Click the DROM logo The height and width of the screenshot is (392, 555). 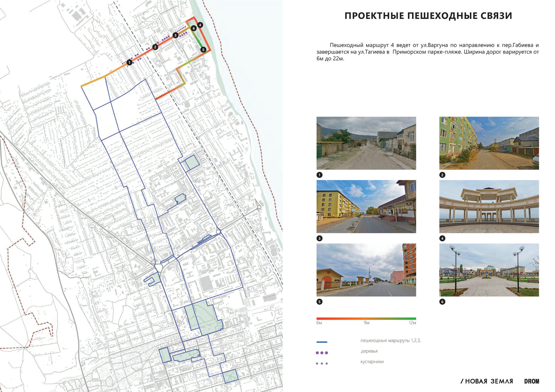pos(532,381)
